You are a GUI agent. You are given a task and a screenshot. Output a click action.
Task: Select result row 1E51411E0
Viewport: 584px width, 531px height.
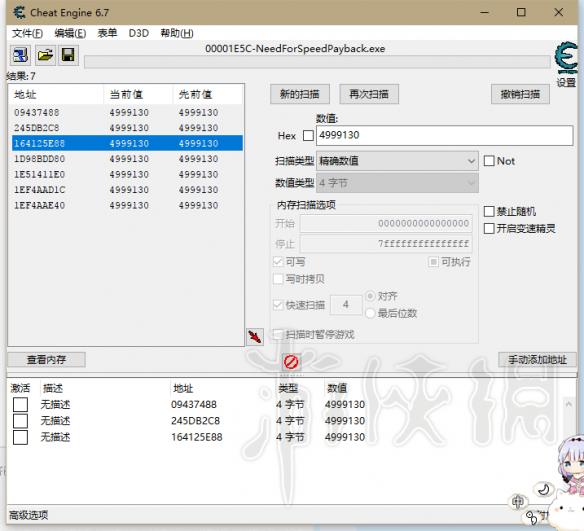click(x=127, y=174)
